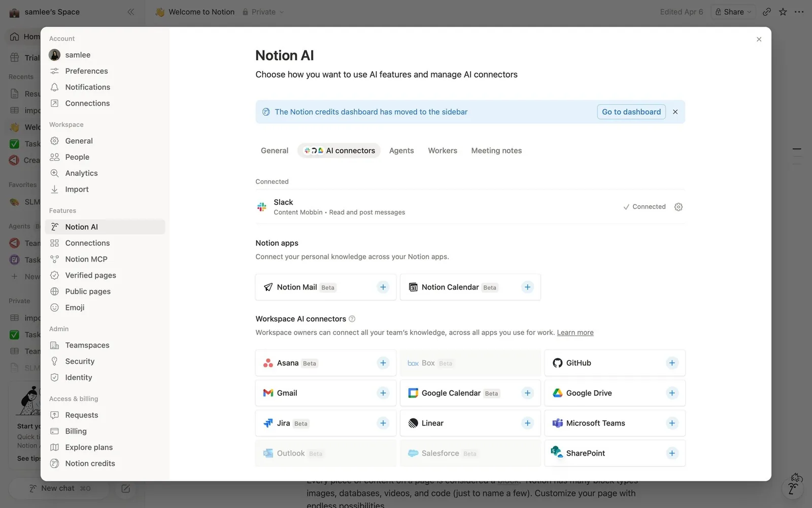Screen dimensions: 812x508
Task: Click the Workspace AI connectors help icon
Action: point(352,319)
